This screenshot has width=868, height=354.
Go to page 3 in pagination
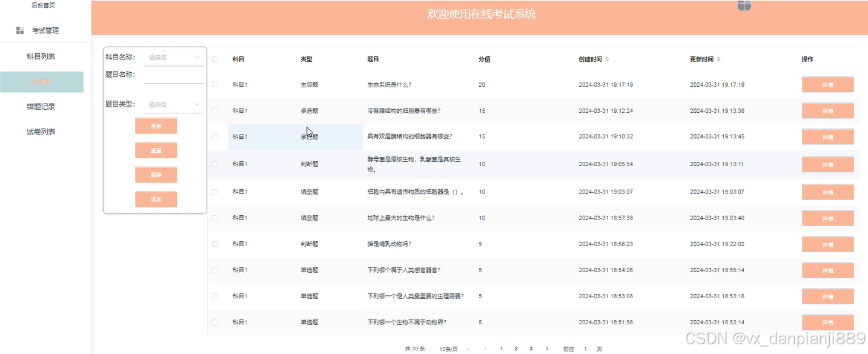(531, 349)
